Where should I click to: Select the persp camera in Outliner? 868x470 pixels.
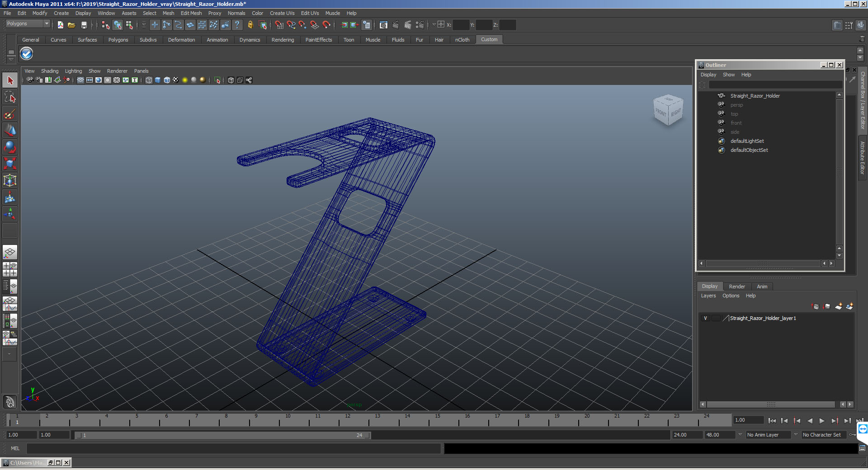[736, 105]
